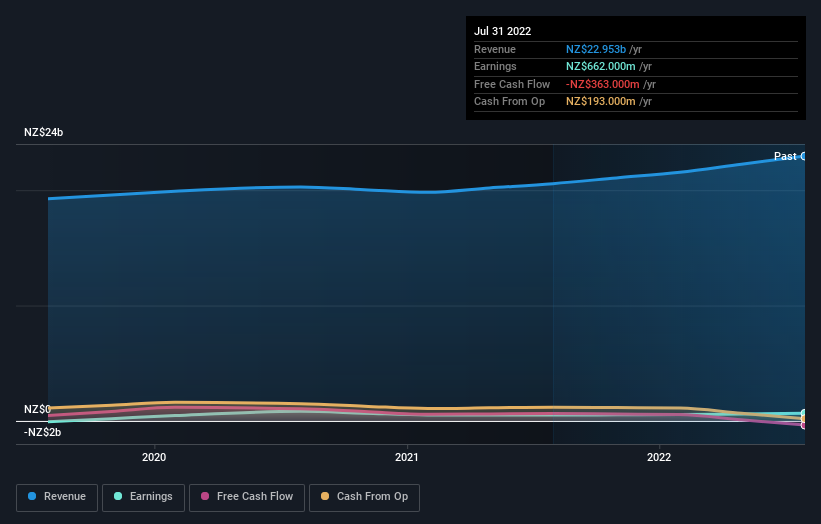Click the NZ$193.000m cash from op value

point(601,102)
